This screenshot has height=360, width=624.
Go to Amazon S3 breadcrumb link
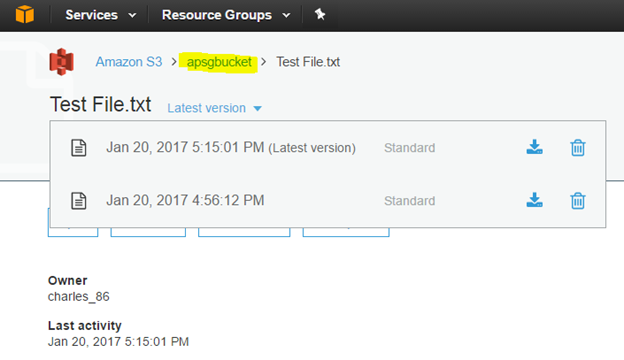click(129, 62)
